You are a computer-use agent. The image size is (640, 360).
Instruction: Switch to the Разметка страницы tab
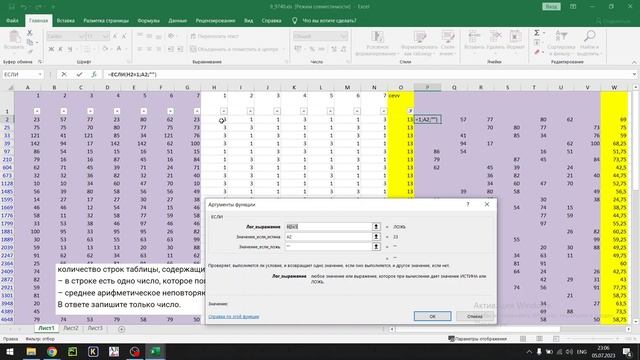click(x=106, y=20)
